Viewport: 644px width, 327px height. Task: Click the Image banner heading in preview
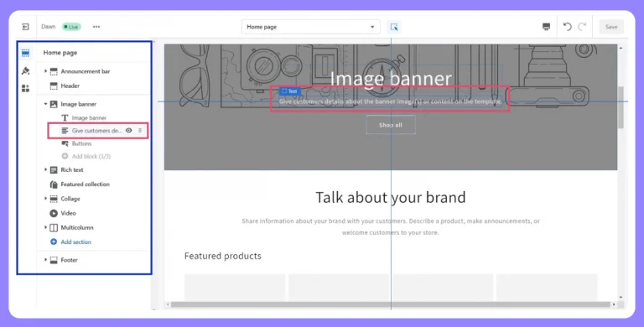coord(391,78)
